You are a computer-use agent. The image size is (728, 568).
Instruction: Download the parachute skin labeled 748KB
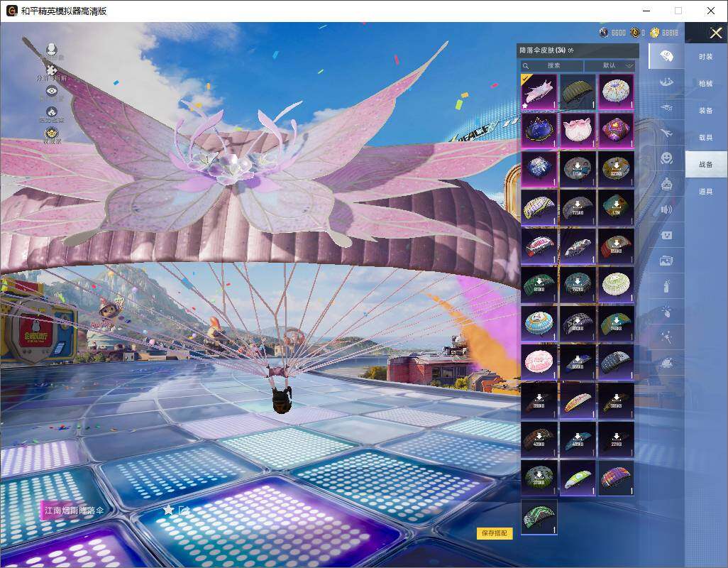(x=616, y=323)
